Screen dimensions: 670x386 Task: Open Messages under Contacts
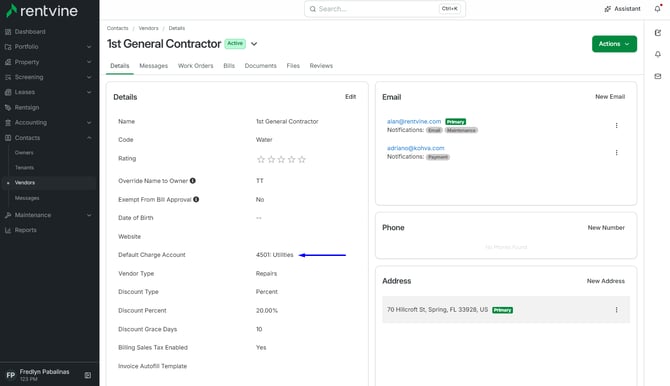point(27,198)
